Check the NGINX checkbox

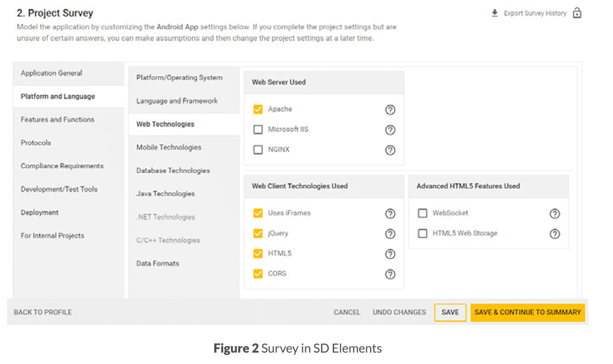click(258, 150)
